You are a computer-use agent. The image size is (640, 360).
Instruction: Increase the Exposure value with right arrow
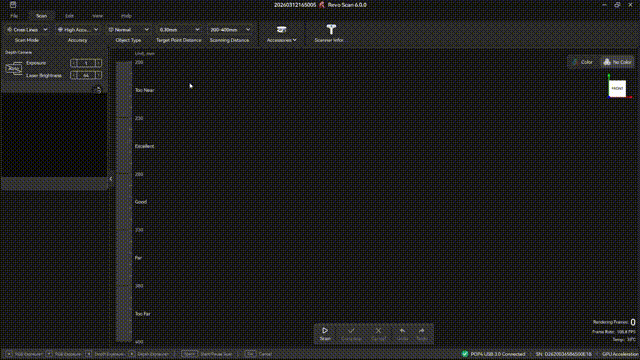[x=98, y=63]
